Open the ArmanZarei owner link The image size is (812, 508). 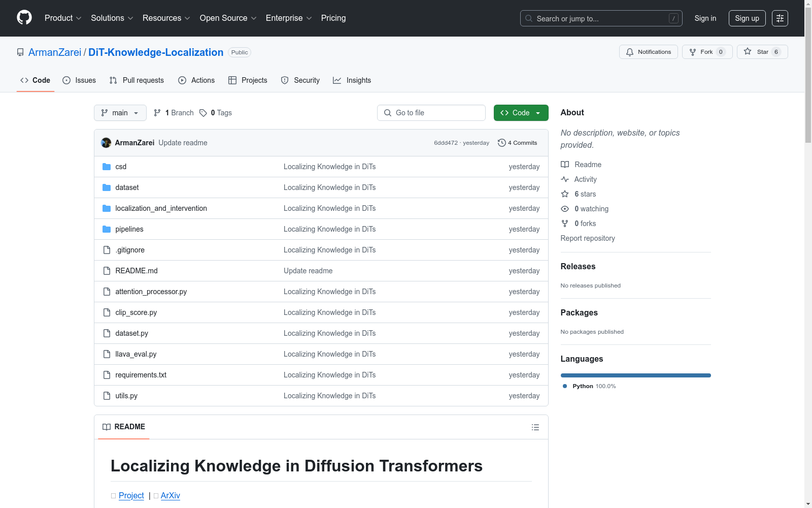tap(55, 52)
